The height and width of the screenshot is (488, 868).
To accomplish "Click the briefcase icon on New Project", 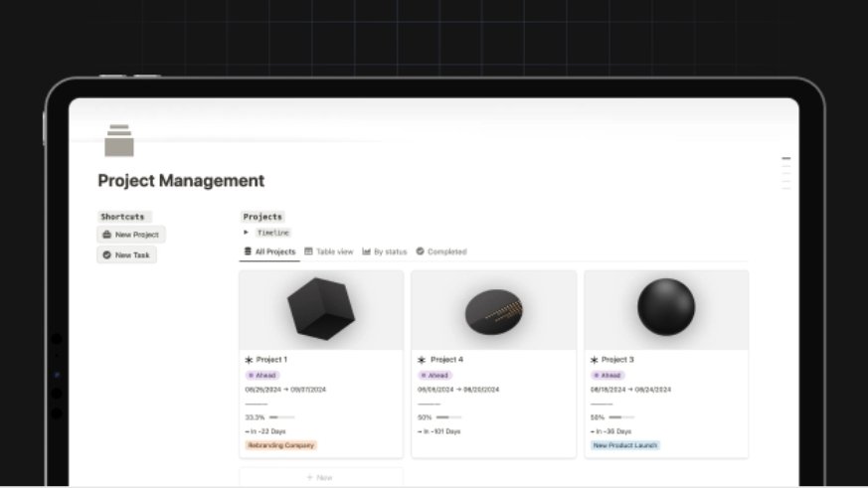I will coord(106,235).
